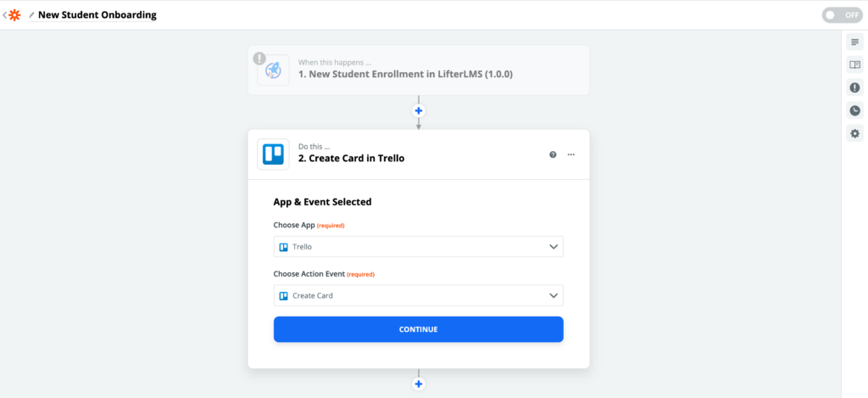The image size is (868, 398).
Task: Add a new step below the Trello action
Action: click(x=419, y=384)
